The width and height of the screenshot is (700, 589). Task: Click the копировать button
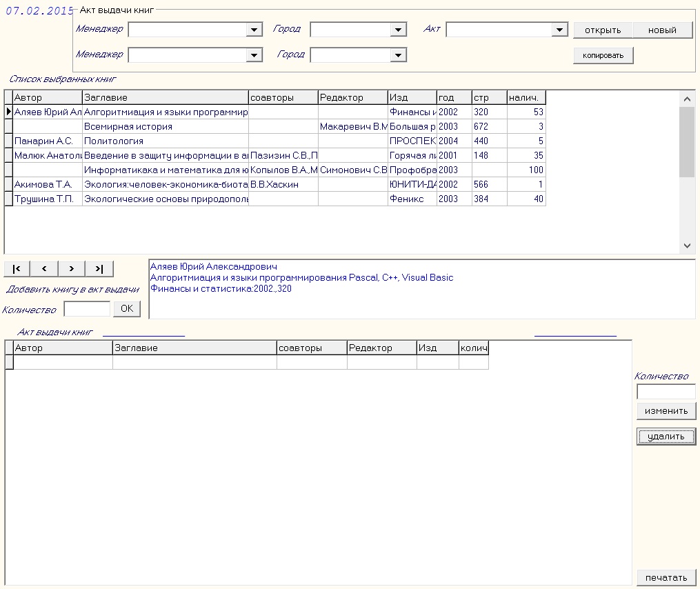point(603,55)
